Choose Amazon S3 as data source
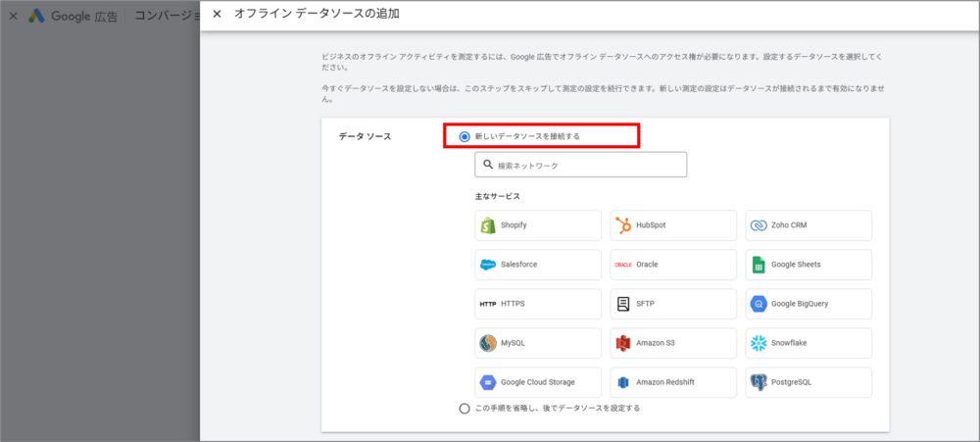Image resolution: width=980 pixels, height=442 pixels. (673, 343)
